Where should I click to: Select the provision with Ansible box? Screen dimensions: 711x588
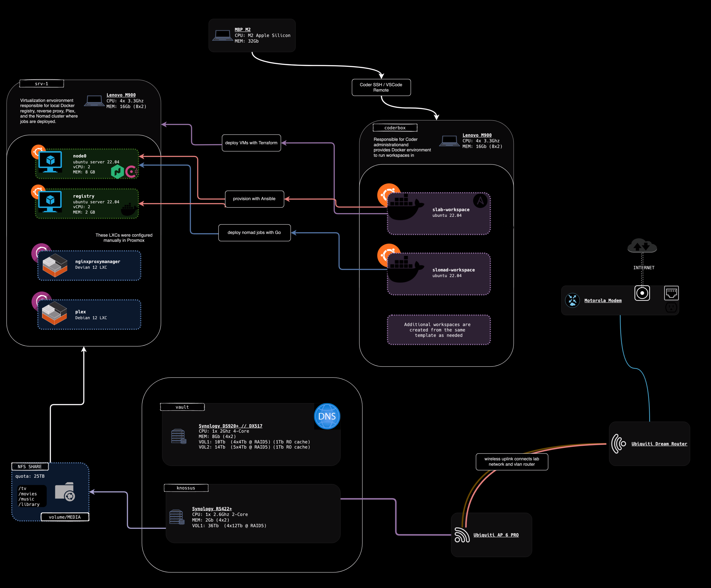pyautogui.click(x=254, y=199)
